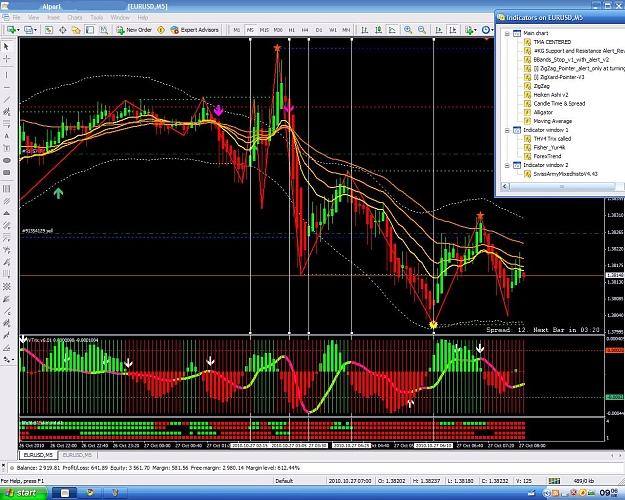Screen dimensions: 625x500
Task: Open the Profiles dropdown arrow
Action: coord(35,30)
